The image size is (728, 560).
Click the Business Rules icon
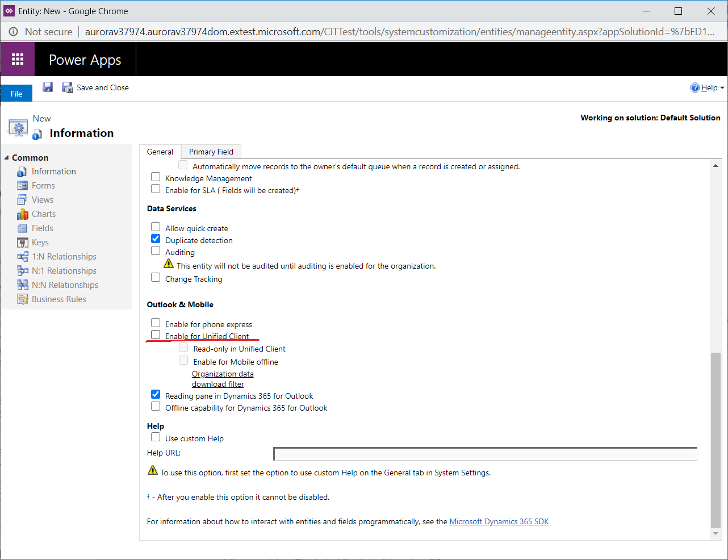[22, 299]
